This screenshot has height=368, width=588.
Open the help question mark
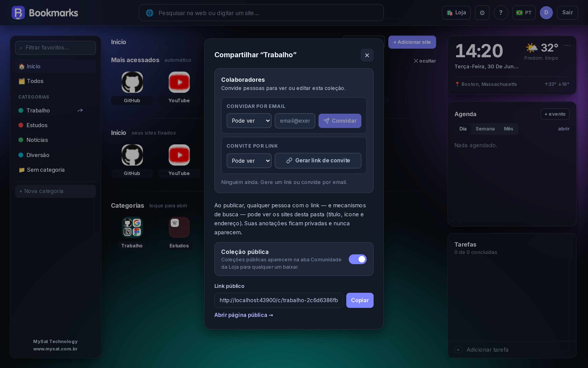[501, 13]
